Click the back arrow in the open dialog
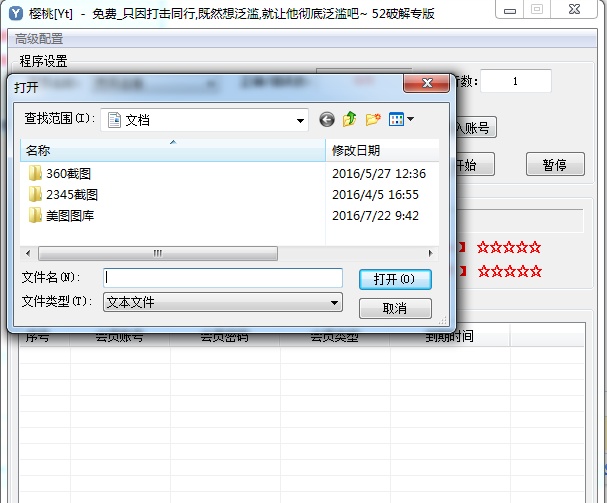 coord(327,120)
